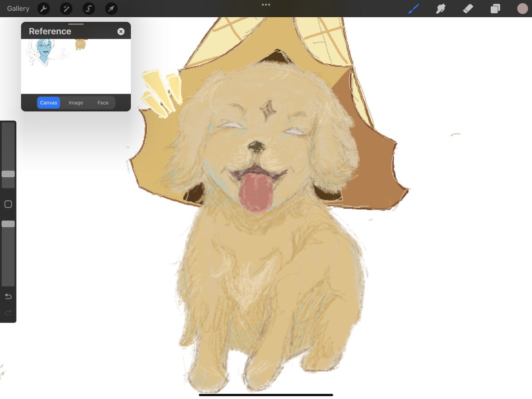Redo the last undone action

(x=8, y=313)
